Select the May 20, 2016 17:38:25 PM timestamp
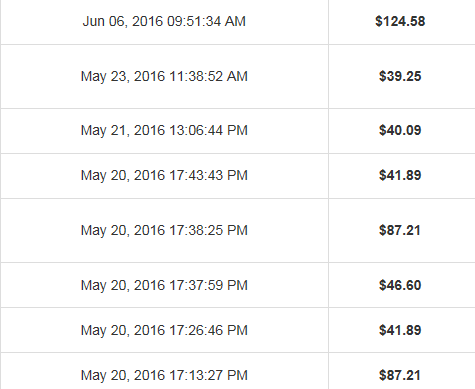 [164, 231]
